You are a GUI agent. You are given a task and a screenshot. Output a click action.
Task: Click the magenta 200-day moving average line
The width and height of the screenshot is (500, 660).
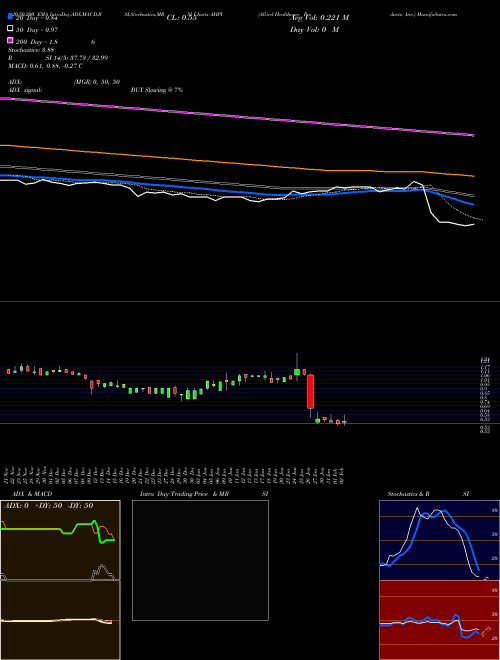[237, 116]
